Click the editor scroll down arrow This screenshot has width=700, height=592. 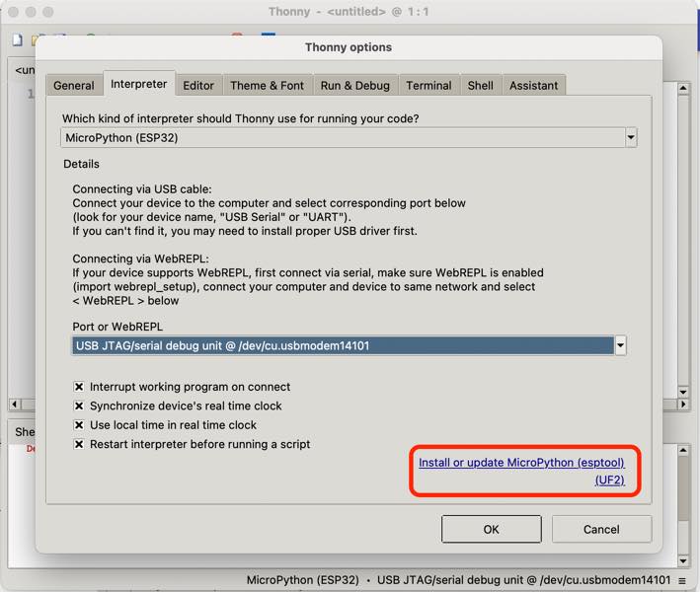tap(683, 392)
